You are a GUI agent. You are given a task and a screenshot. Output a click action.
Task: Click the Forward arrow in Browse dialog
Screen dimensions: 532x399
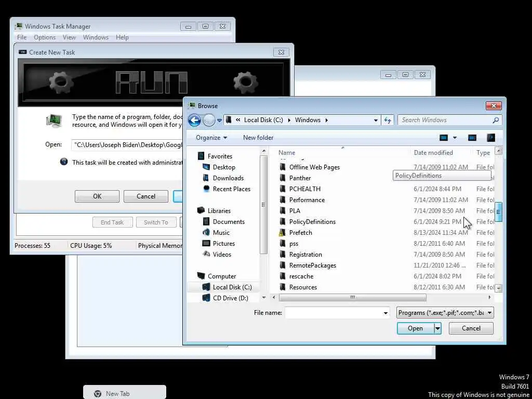point(209,120)
